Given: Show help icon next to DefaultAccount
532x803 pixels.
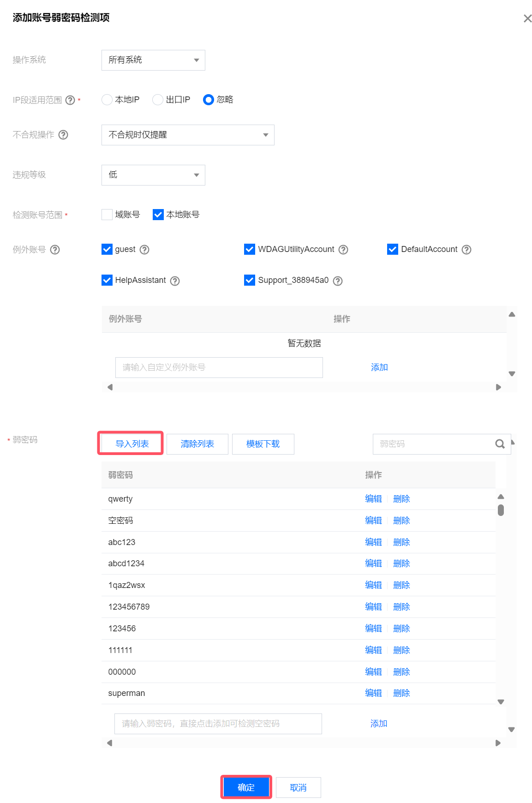Looking at the screenshot, I should pos(466,250).
